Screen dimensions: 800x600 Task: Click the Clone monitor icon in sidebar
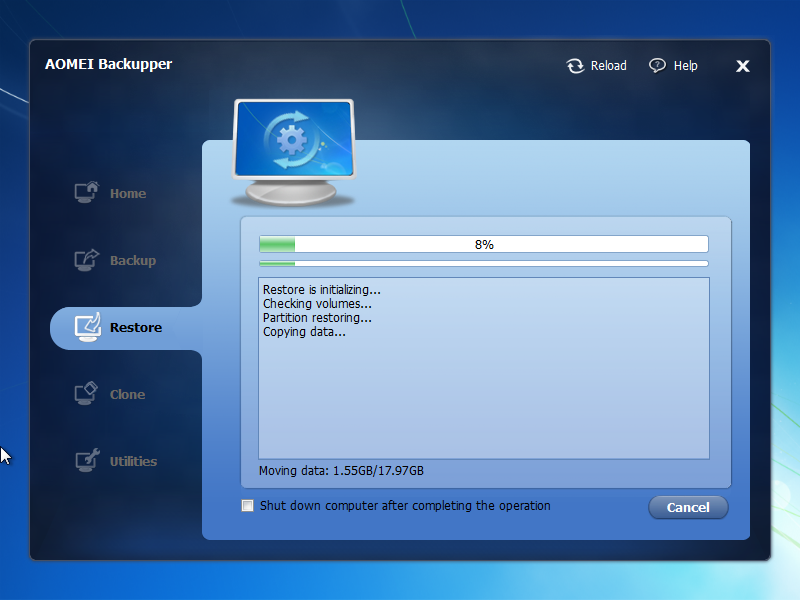pos(86,393)
